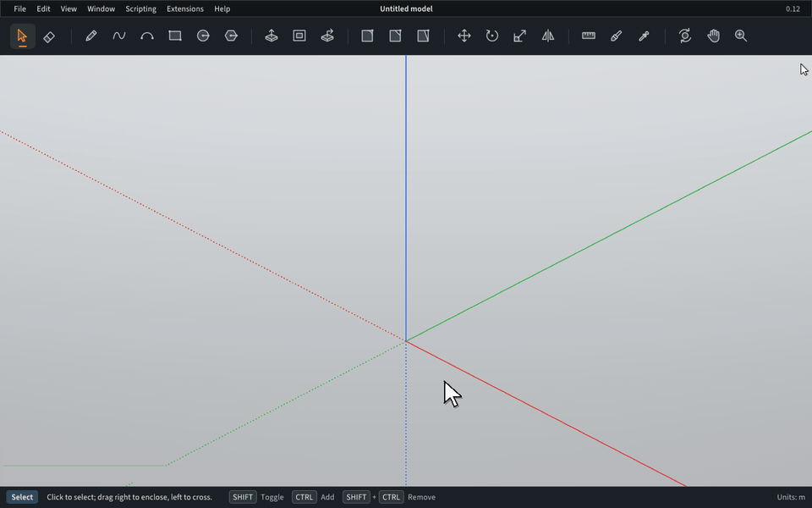Pick the Polygon tool
This screenshot has height=508, width=812.
231,36
